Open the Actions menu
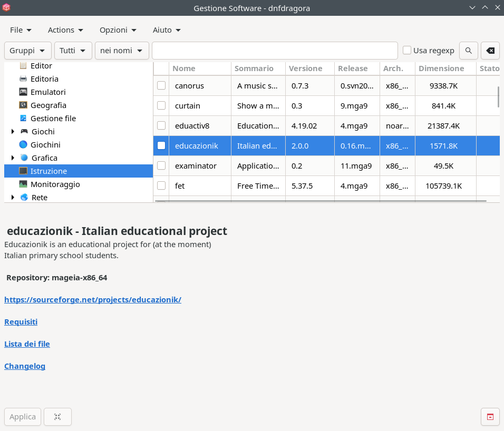This screenshot has height=431, width=504. [x=65, y=30]
